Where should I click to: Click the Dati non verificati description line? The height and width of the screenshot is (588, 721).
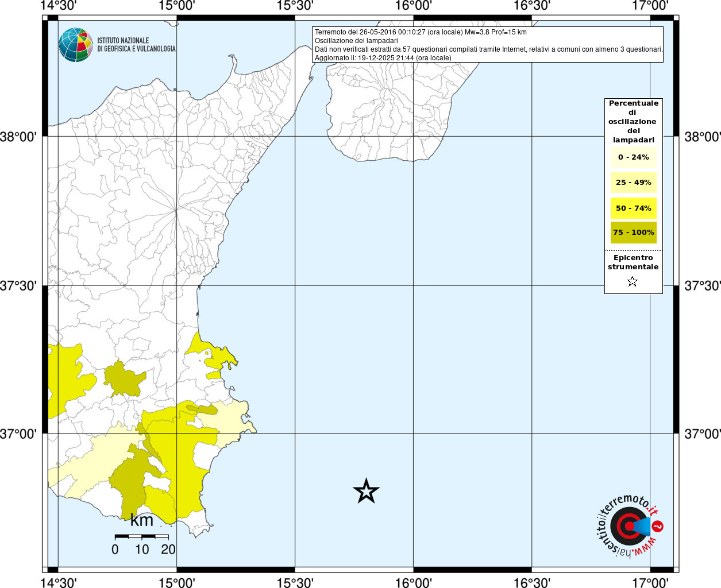pos(488,49)
